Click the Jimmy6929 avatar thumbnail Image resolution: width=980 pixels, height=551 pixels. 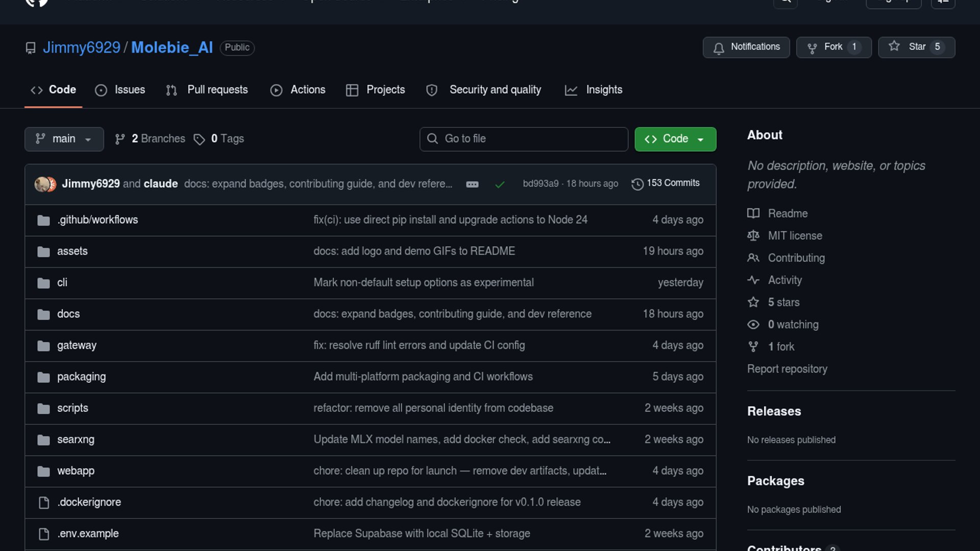click(42, 184)
